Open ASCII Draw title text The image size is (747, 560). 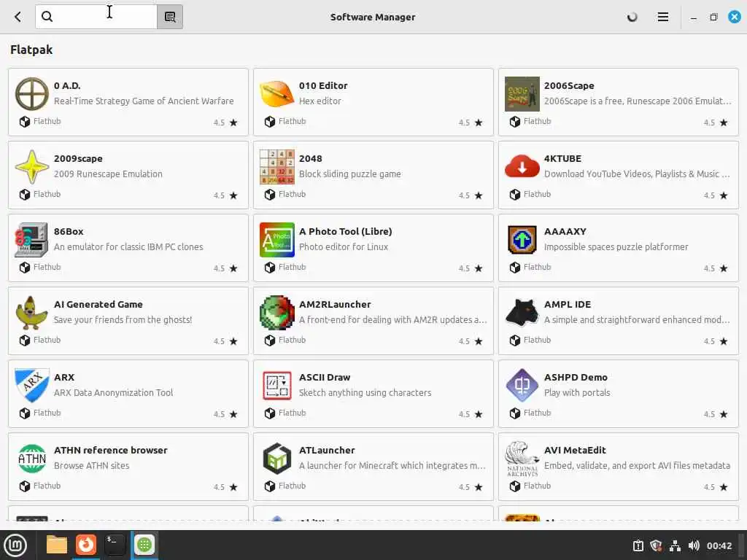coord(325,377)
